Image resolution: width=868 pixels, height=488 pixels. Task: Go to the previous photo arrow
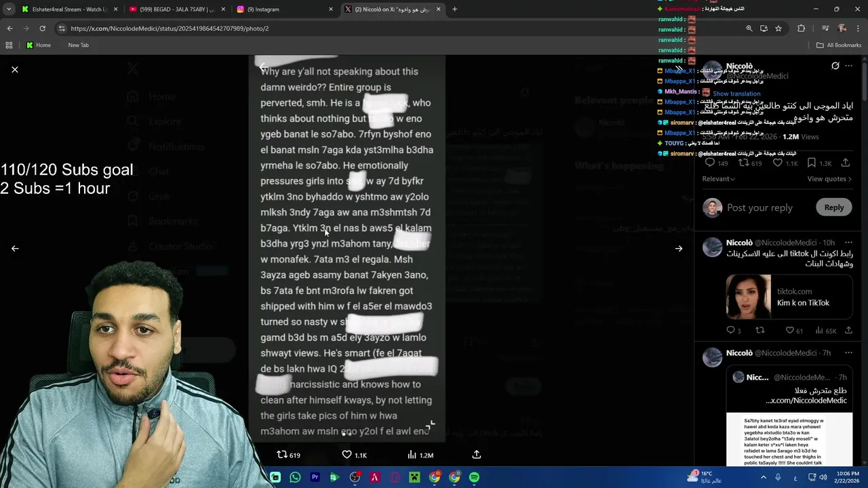pos(15,249)
